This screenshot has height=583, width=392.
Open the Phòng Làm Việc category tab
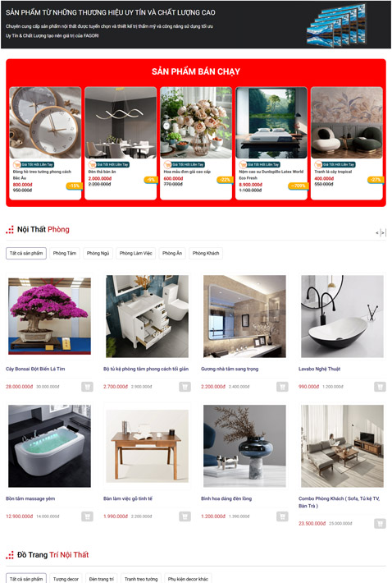[136, 253]
